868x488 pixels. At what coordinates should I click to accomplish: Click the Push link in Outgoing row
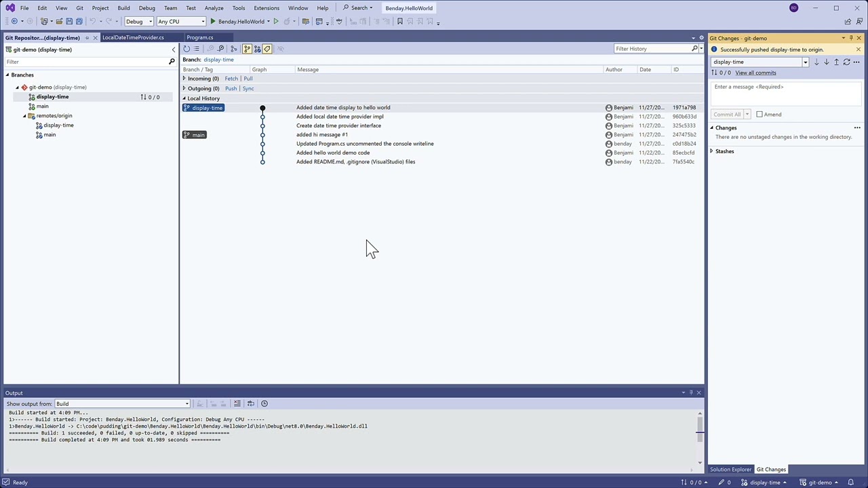click(231, 89)
